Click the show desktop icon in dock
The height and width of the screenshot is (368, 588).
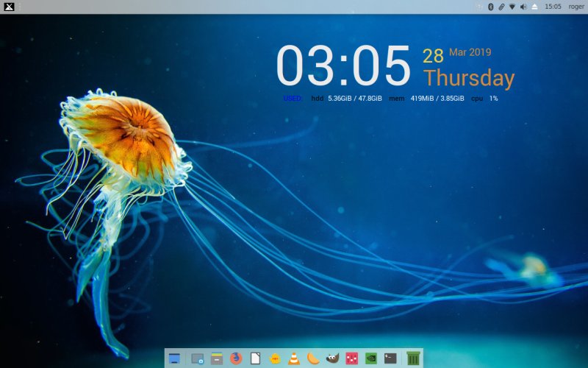(x=174, y=358)
